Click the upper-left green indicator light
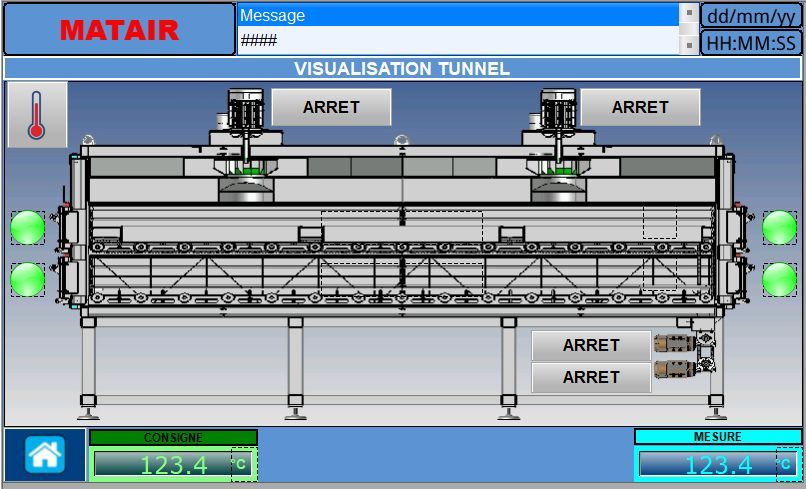This screenshot has width=806, height=489. (28, 227)
